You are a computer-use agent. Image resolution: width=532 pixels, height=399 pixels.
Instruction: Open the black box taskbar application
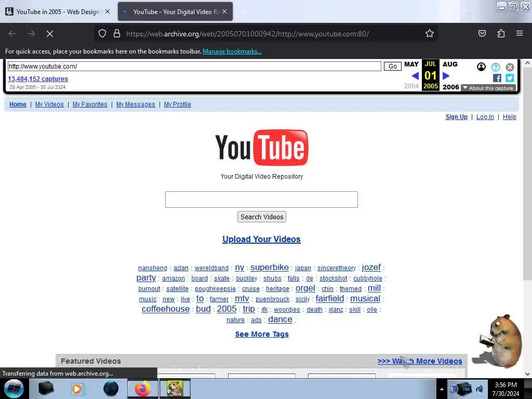click(x=46, y=389)
